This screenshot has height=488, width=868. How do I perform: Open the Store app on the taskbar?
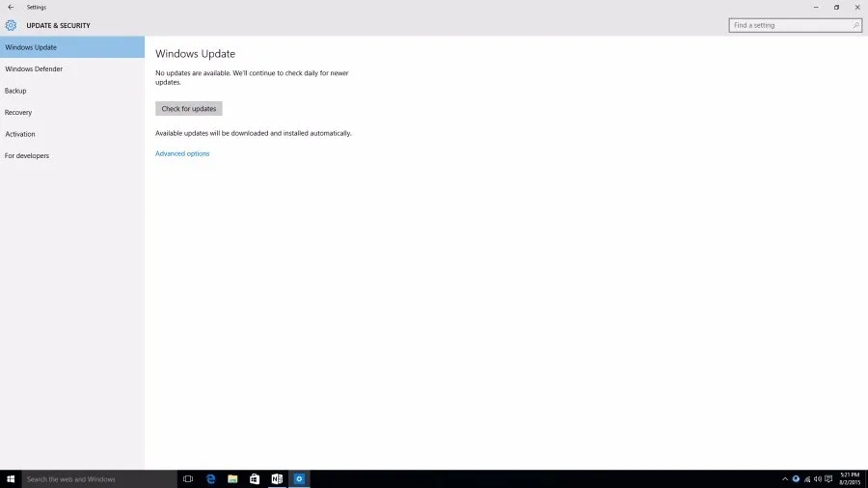[x=255, y=479]
